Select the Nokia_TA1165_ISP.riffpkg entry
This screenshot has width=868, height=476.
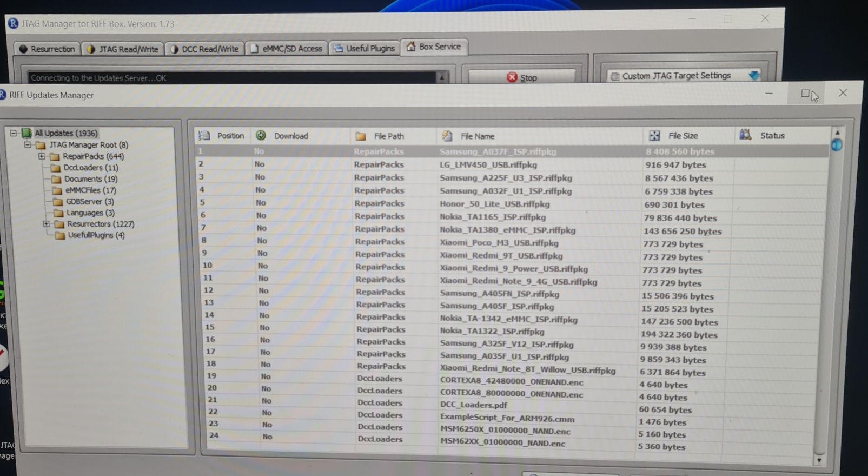coord(493,217)
